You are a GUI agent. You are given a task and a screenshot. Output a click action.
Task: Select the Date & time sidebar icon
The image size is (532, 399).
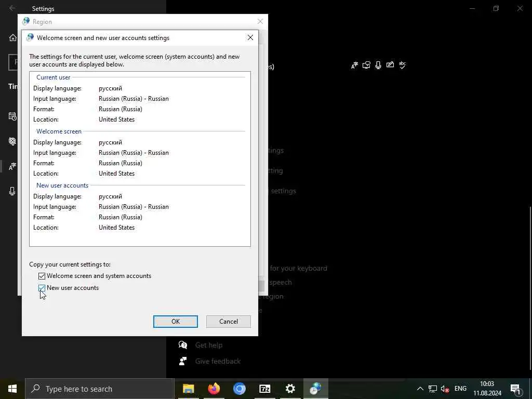[x=12, y=116]
